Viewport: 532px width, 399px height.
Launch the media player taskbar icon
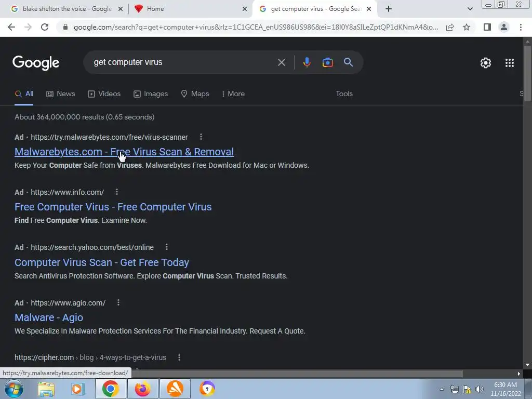[77, 389]
